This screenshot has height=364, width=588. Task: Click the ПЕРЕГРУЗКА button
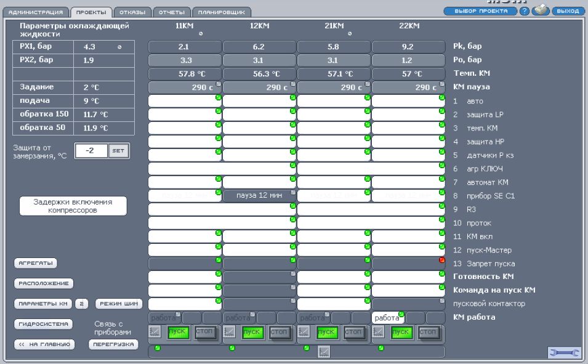[113, 344]
